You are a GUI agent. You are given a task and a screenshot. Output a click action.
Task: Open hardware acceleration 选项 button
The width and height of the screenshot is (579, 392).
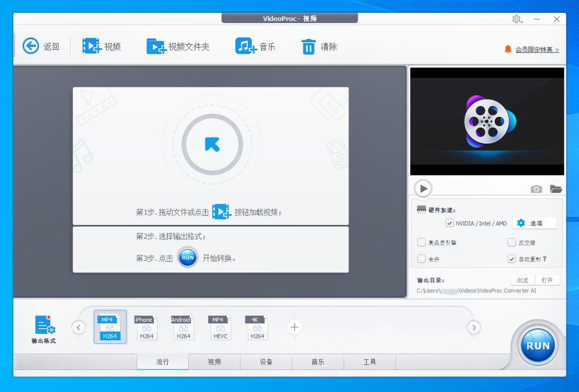click(535, 223)
